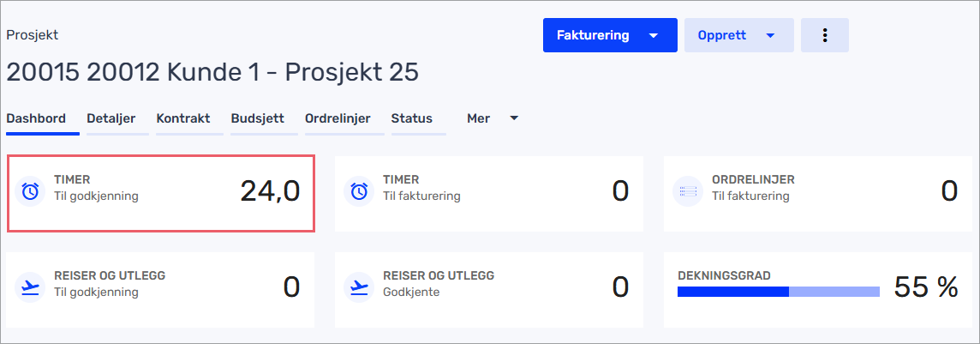Go to the Ordrelinjer tab
980x344 pixels.
point(338,118)
